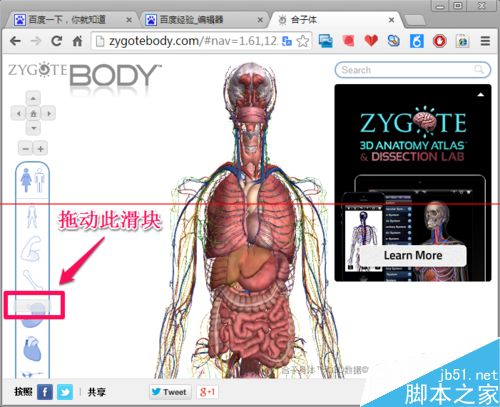Click the blue-yellow swirl extension icon
This screenshot has width=500, height=407.
coord(394,41)
